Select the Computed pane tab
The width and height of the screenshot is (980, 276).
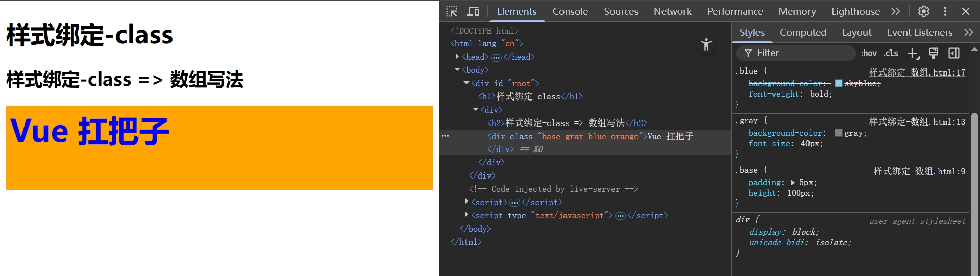[x=803, y=32]
